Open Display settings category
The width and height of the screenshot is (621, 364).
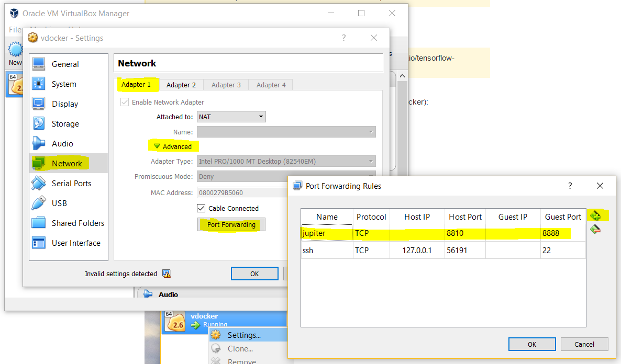click(68, 104)
